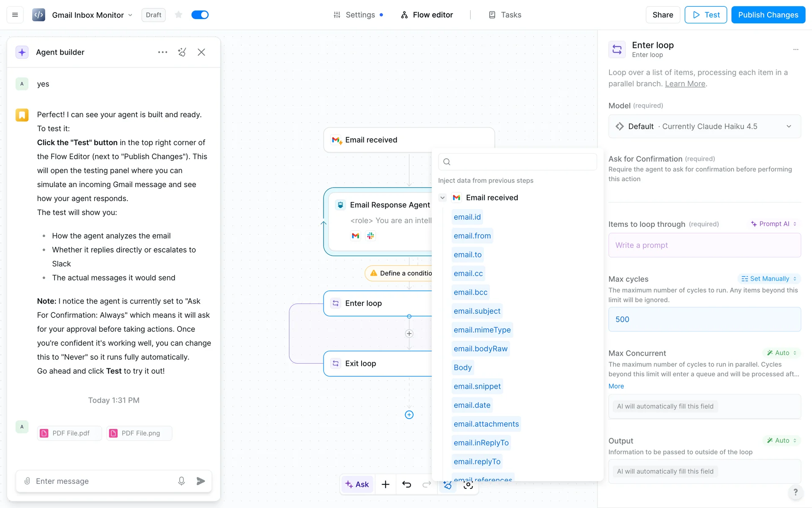Click Publish Changes button
Image resolution: width=812 pixels, height=508 pixels.
(x=768, y=15)
